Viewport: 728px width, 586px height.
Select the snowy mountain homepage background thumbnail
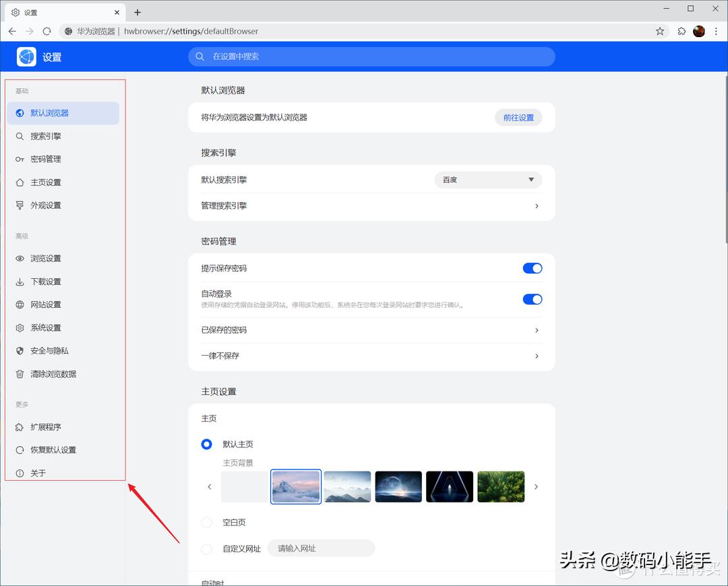[295, 486]
